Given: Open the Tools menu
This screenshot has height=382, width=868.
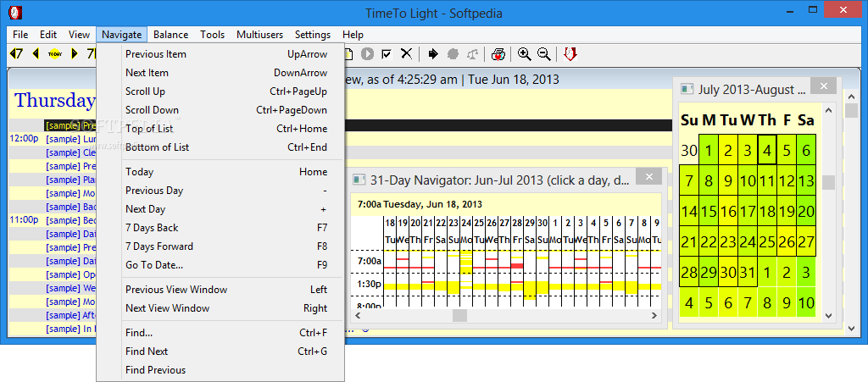Looking at the screenshot, I should [x=213, y=34].
